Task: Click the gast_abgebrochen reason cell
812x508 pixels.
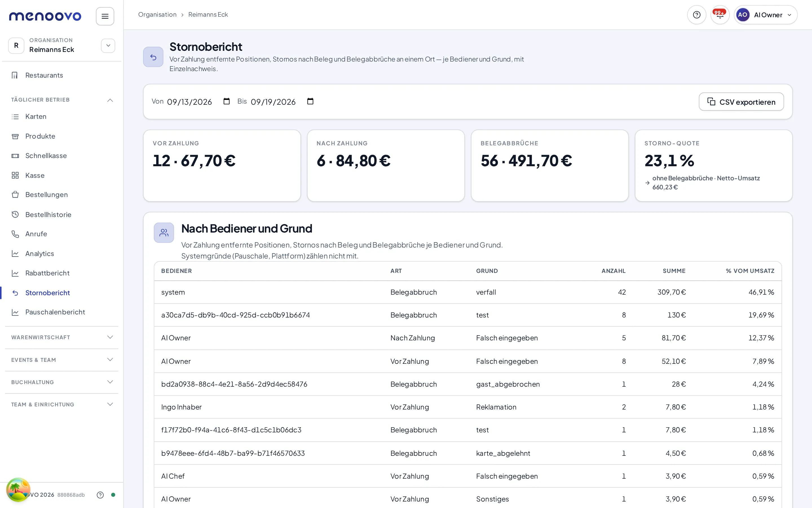Action: 508,384
